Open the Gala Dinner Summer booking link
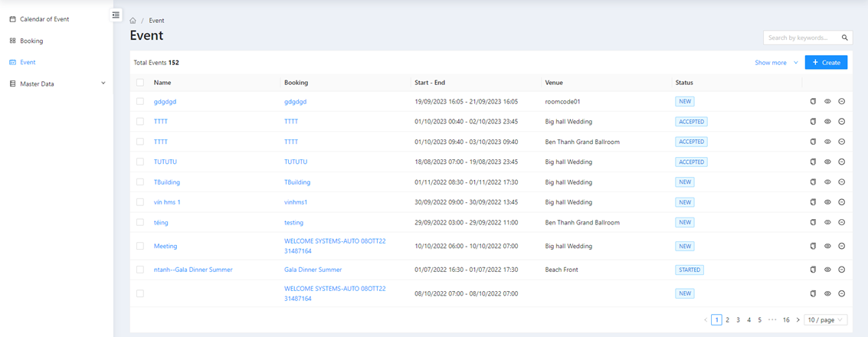This screenshot has width=868, height=337. click(x=313, y=270)
